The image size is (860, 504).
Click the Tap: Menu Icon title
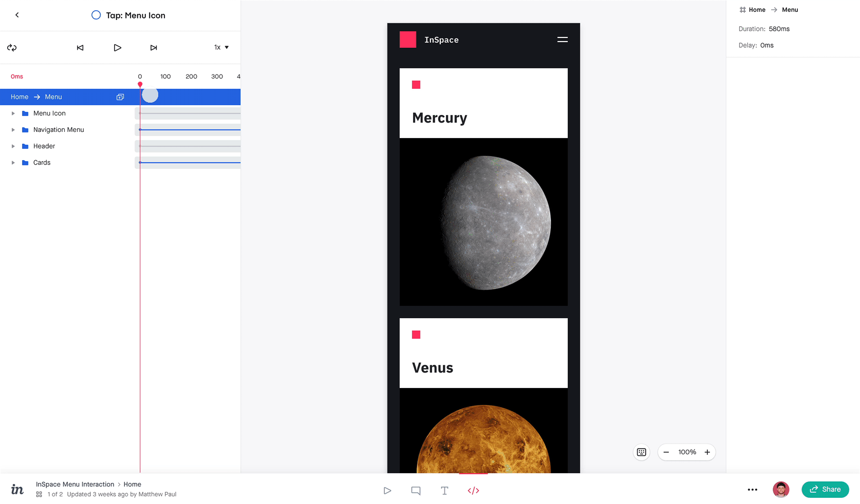[x=136, y=15]
